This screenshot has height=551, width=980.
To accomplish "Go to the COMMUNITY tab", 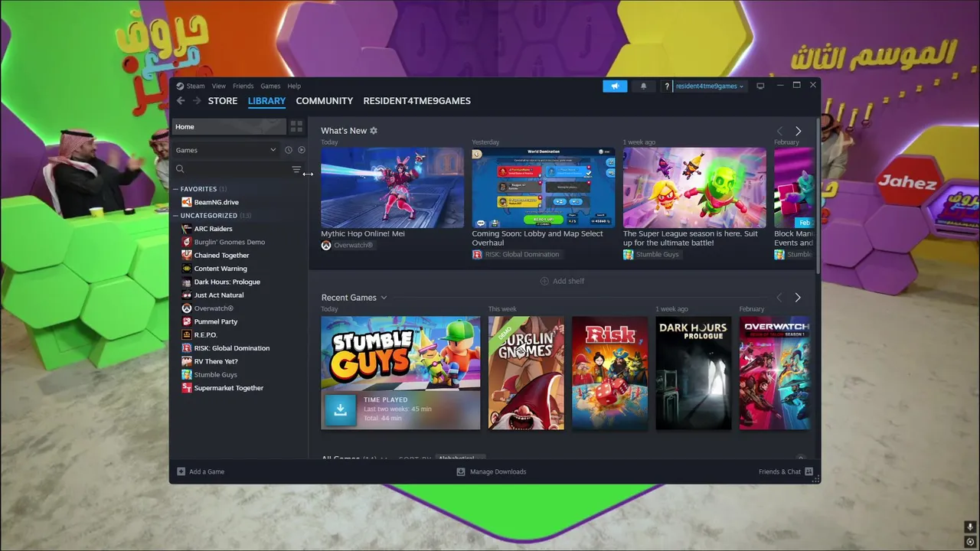I will [325, 101].
